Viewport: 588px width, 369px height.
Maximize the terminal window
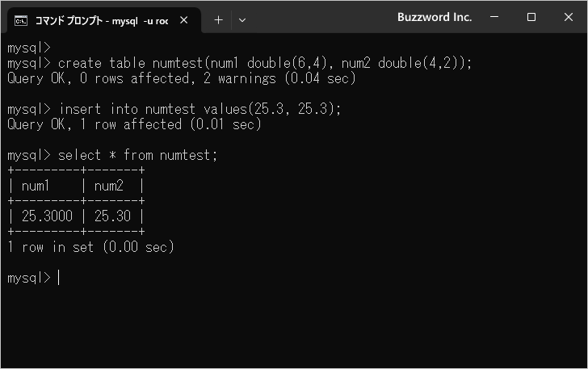pyautogui.click(x=531, y=17)
